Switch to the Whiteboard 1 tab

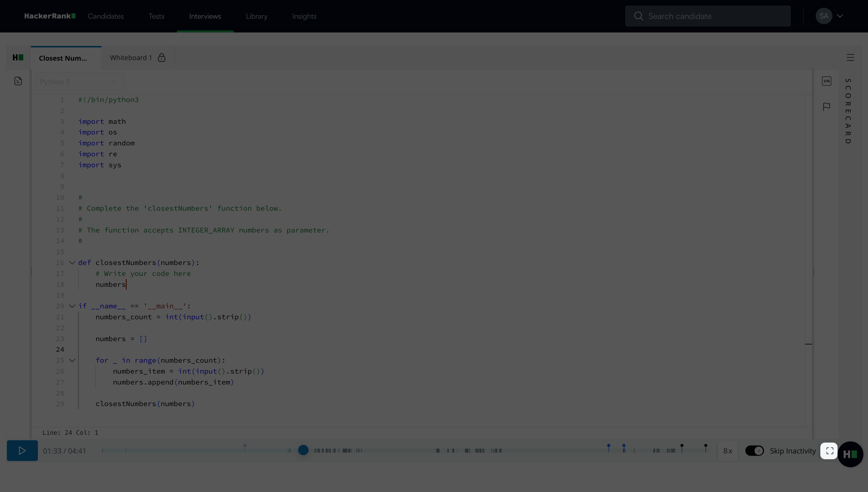click(x=131, y=58)
